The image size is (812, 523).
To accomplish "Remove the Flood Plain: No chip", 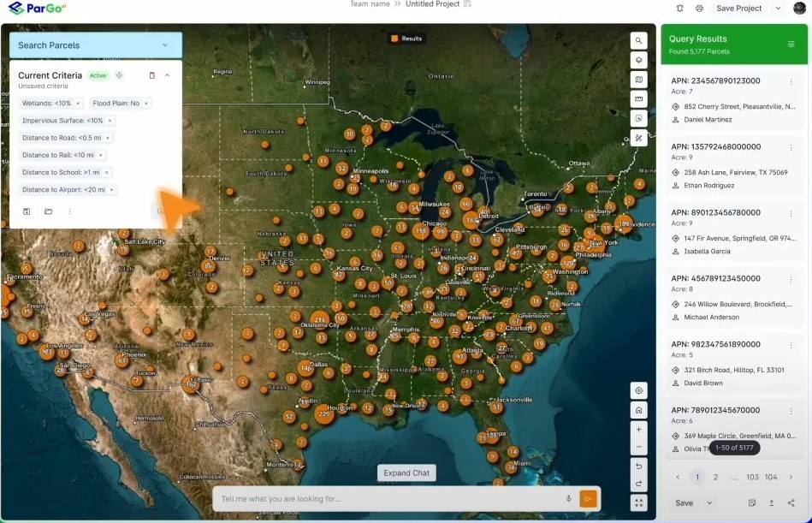I will click(x=146, y=104).
